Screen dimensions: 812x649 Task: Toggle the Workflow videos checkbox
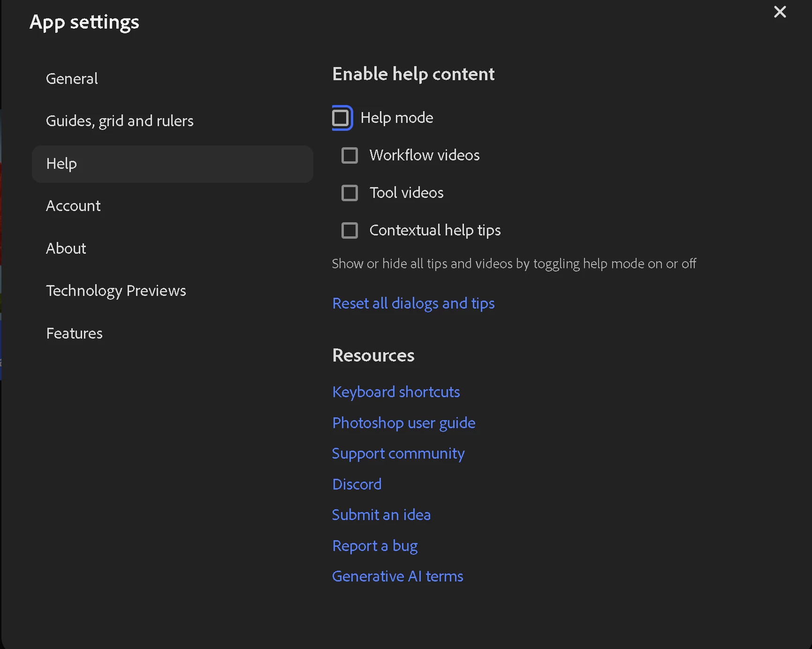click(349, 155)
